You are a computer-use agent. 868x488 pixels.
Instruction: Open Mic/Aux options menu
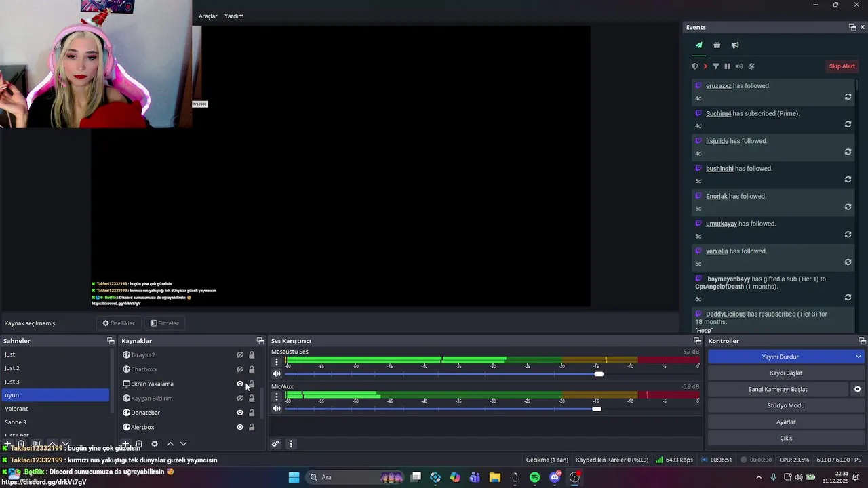click(x=277, y=396)
